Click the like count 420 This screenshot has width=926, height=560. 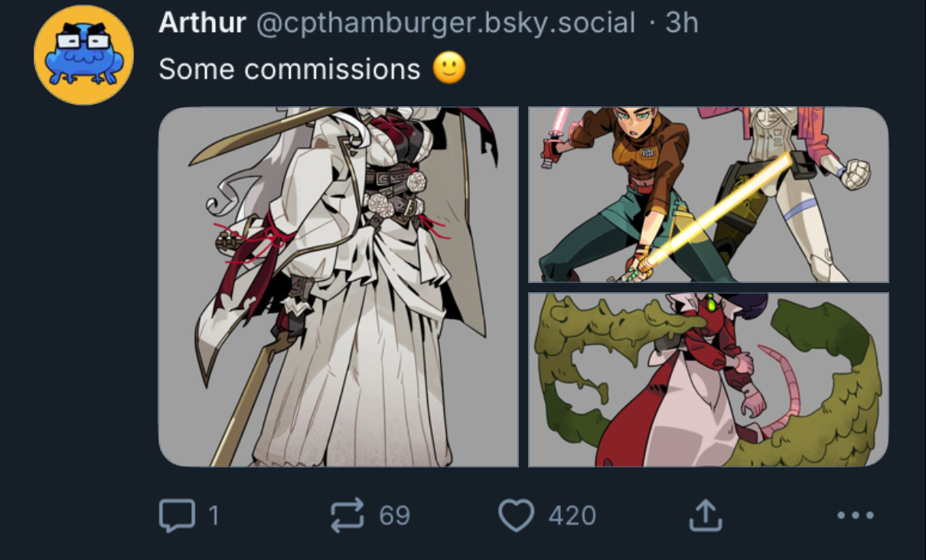point(572,516)
